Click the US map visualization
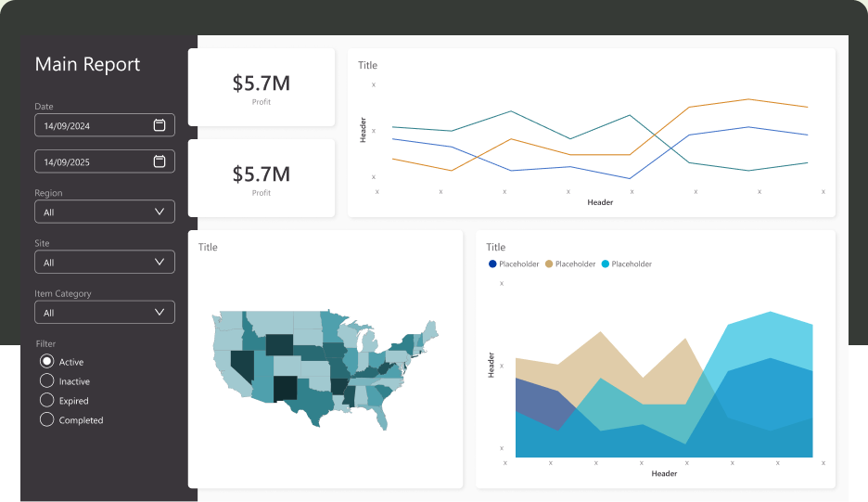Image resolution: width=868 pixels, height=502 pixels. click(325, 368)
